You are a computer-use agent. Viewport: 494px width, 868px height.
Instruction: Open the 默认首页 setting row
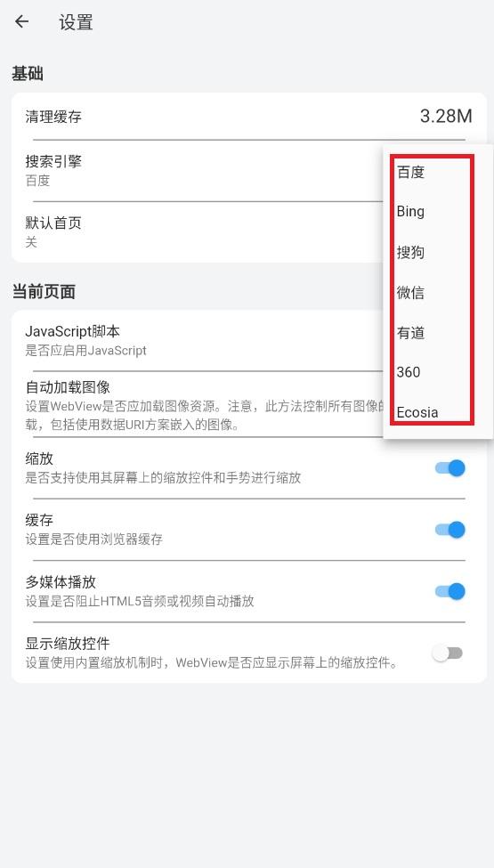(x=197, y=231)
